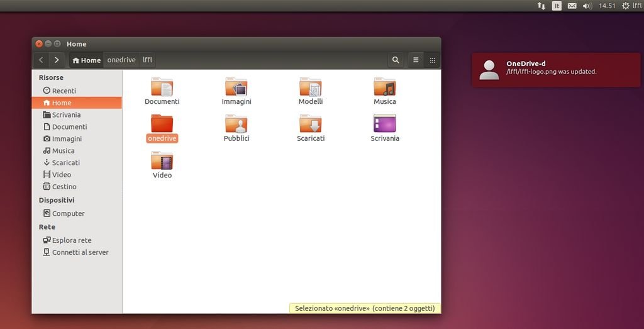Open the Musica folder icon
Image resolution: width=644 pixels, height=329 pixels.
pyautogui.click(x=384, y=87)
